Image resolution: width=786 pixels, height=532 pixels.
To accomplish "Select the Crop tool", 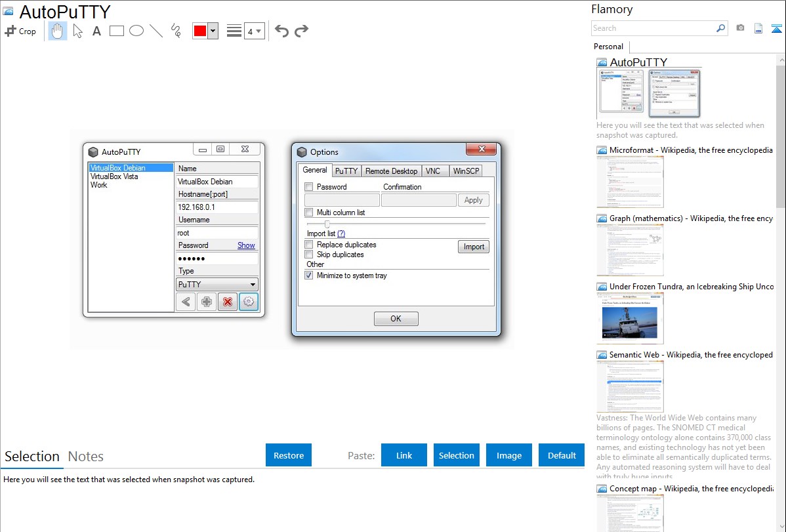I will [x=20, y=31].
